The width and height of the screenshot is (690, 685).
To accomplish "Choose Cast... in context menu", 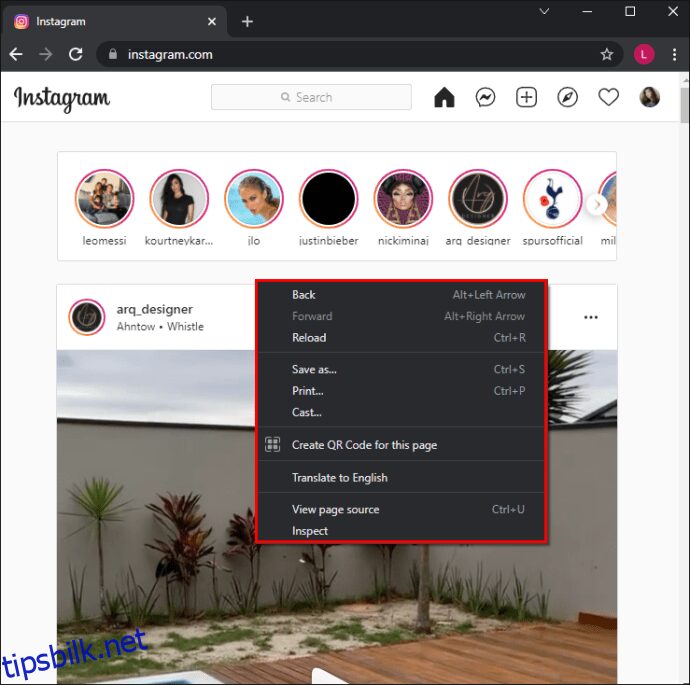I will (x=401, y=412).
